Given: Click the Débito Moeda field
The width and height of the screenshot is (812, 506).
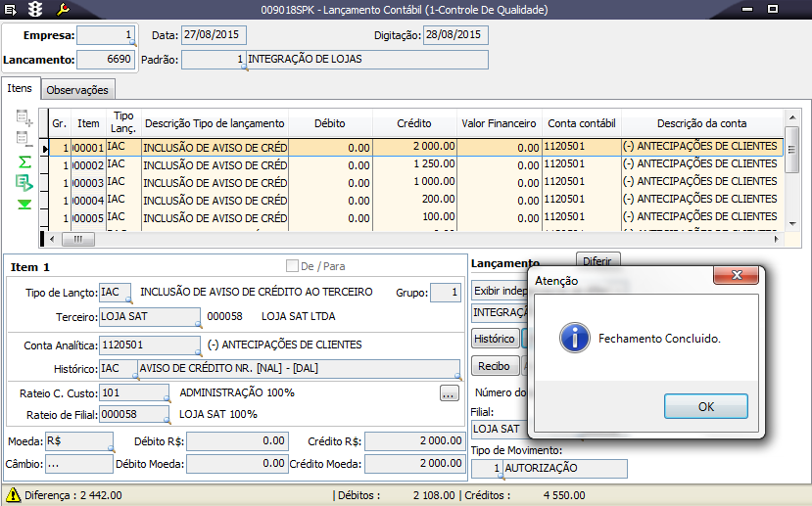Looking at the screenshot, I should (237, 464).
